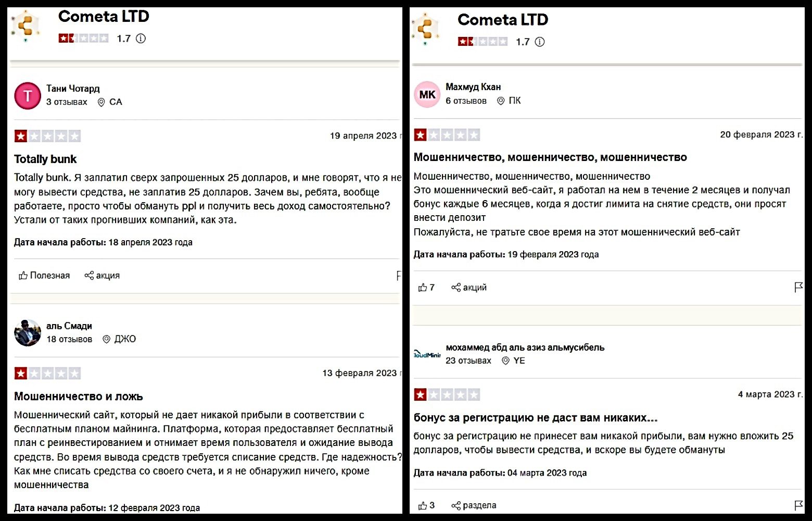Like the review with 3 thumbs up
Viewport: 812px width, 521px height.
(x=423, y=505)
